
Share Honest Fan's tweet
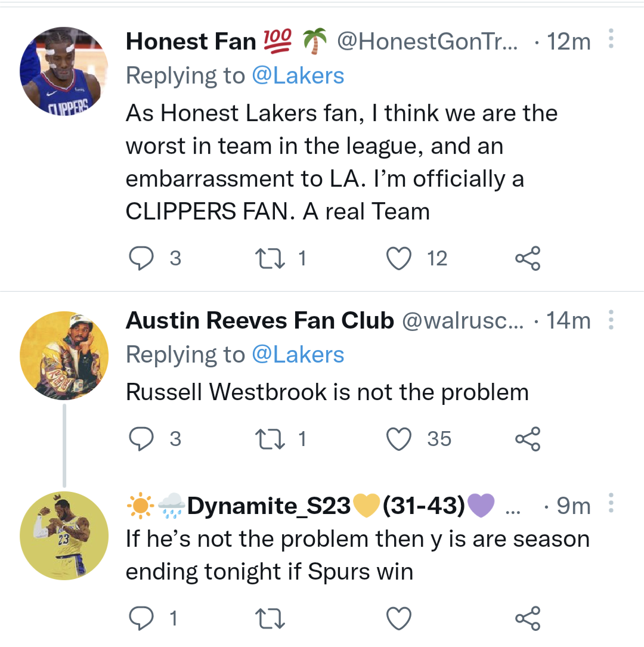(527, 258)
